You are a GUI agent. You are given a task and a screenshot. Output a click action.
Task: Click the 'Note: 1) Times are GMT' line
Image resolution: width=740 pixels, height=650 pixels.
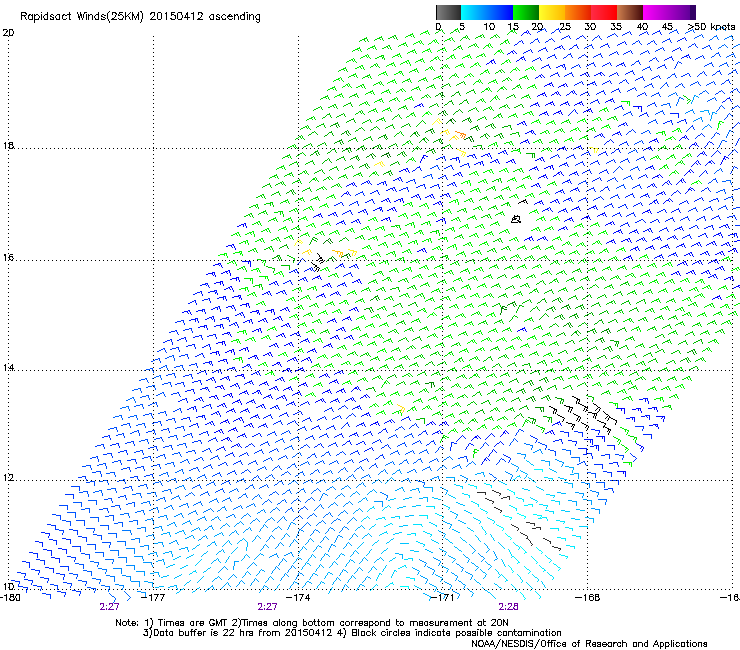(312, 623)
